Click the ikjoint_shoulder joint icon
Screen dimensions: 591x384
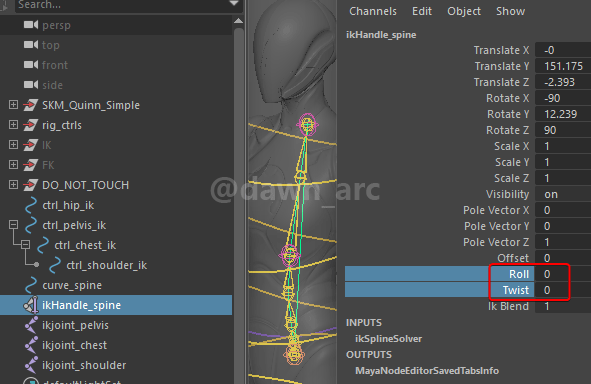coord(31,365)
